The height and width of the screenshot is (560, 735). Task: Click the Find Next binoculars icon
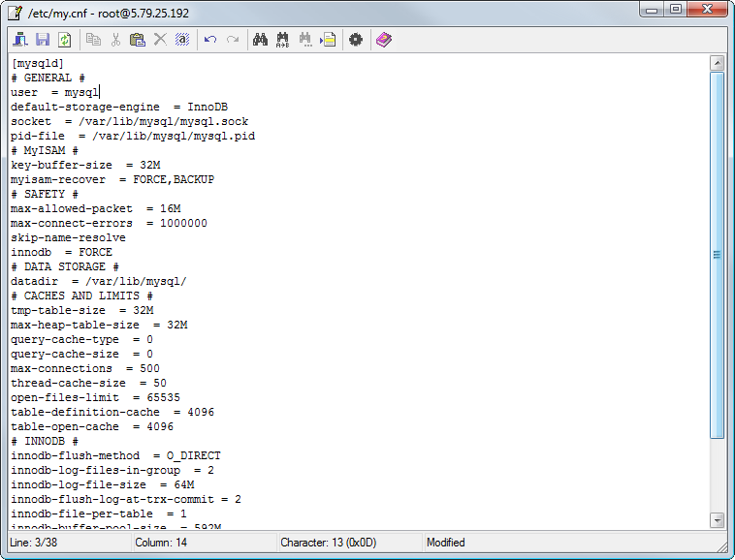[305, 40]
